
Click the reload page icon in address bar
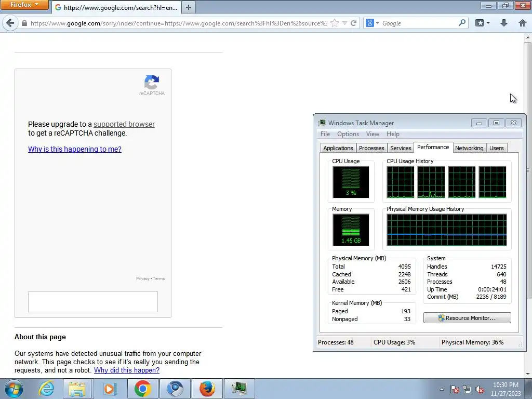(x=354, y=23)
